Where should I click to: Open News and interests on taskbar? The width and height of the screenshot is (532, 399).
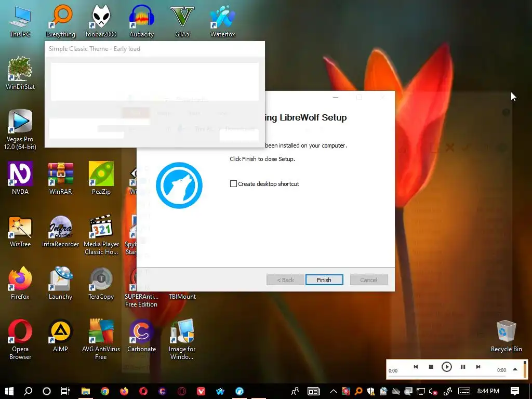tap(314, 391)
